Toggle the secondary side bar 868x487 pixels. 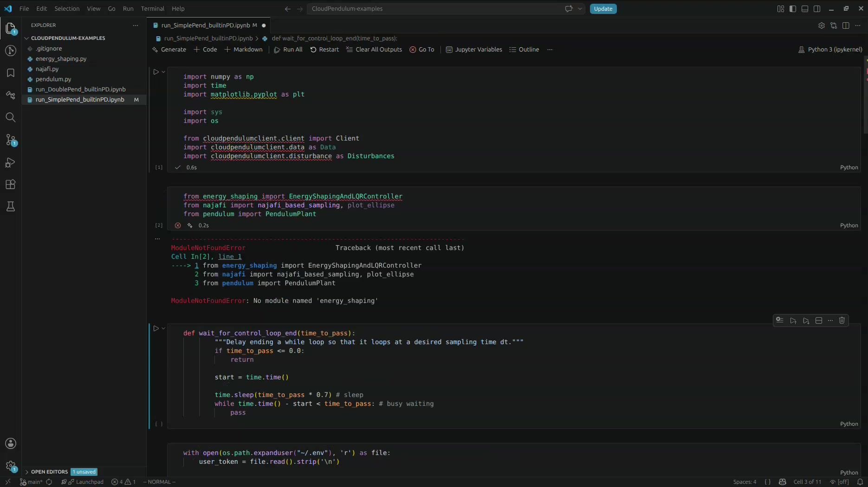(817, 9)
